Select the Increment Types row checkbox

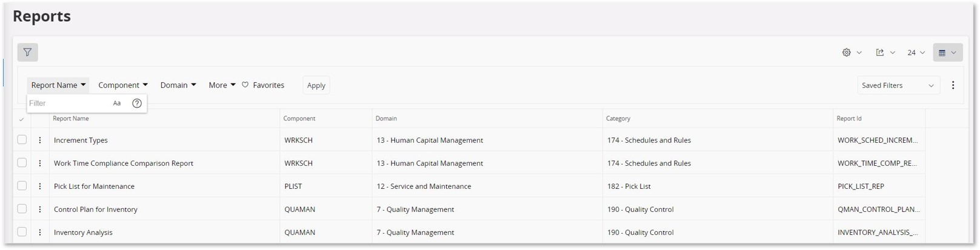pos(22,140)
